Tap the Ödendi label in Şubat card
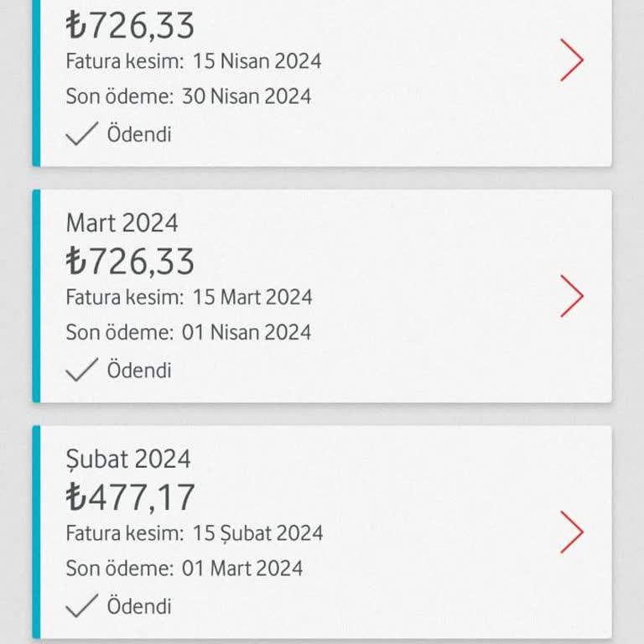This screenshot has height=644, width=644. [x=139, y=606]
